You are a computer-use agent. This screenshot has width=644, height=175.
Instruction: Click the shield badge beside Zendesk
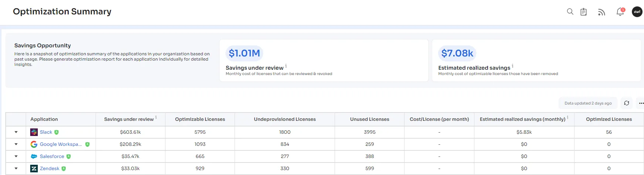(x=63, y=169)
